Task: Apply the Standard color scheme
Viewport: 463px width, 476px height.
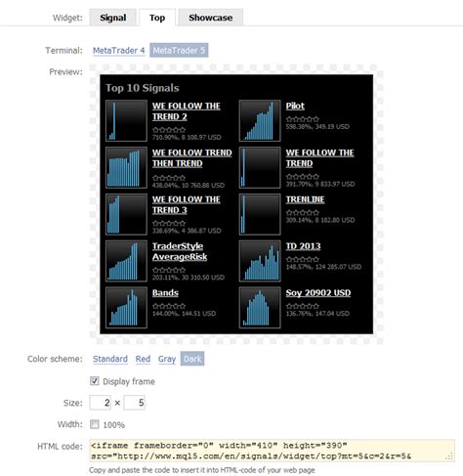Action: 110,359
